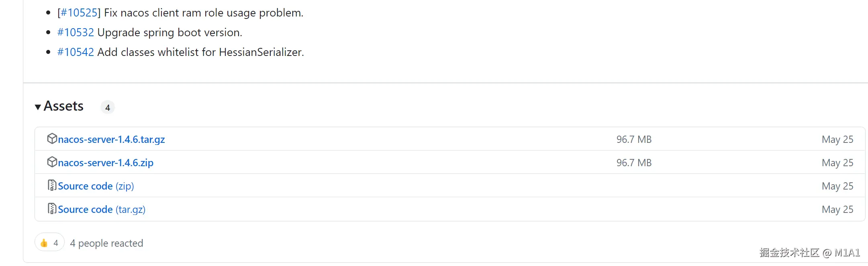Click May 25 date of Source code (tar.gz)
The width and height of the screenshot is (868, 266).
click(837, 210)
